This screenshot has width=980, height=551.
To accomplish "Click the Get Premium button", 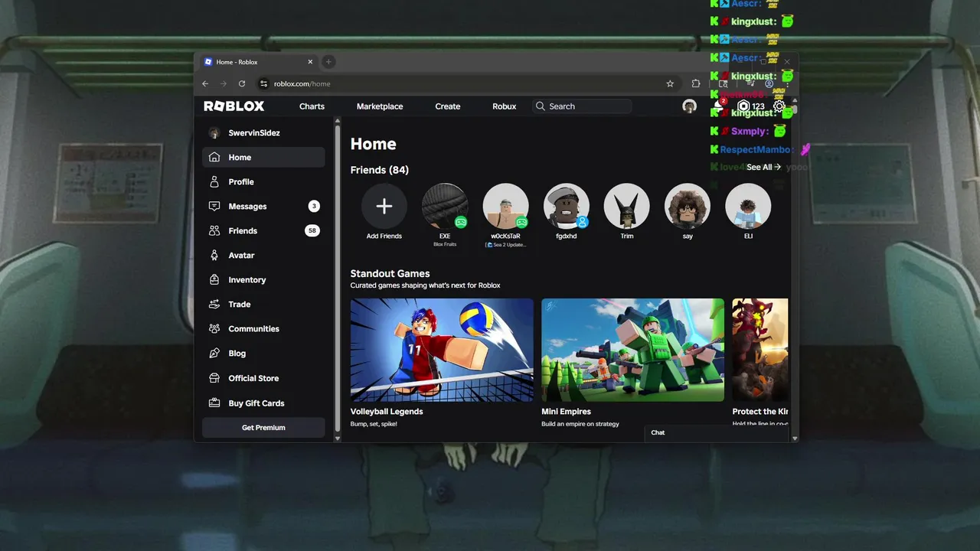I will click(x=263, y=428).
